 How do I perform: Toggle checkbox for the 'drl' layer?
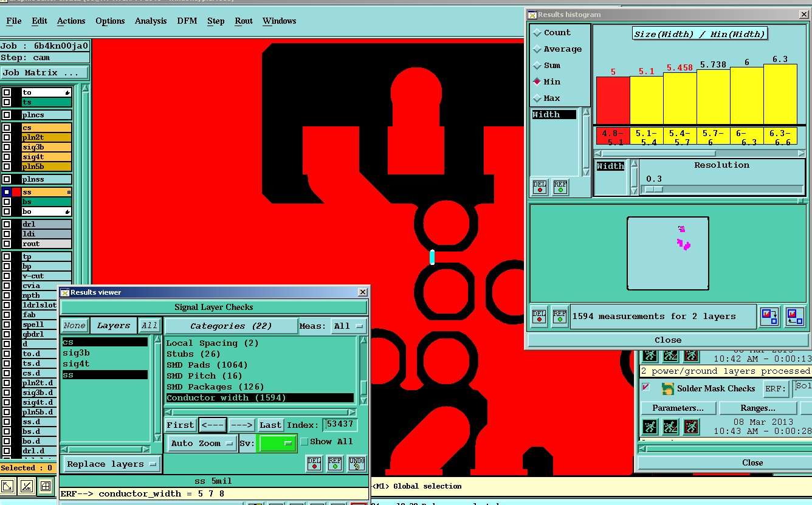point(7,224)
